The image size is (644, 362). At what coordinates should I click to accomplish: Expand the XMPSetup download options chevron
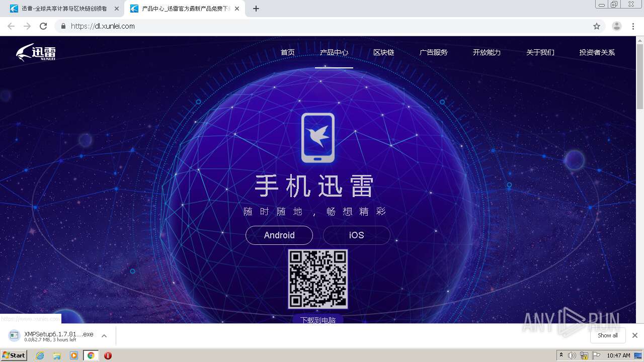(104, 336)
